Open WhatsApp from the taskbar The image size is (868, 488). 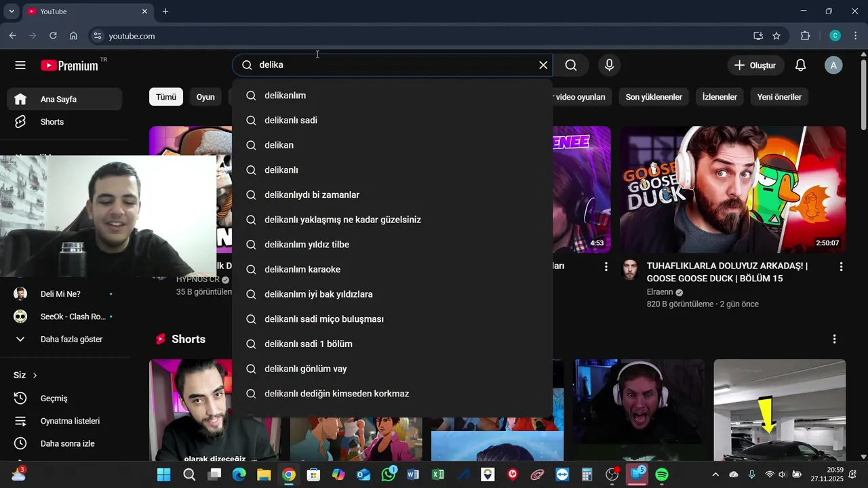pyautogui.click(x=389, y=474)
